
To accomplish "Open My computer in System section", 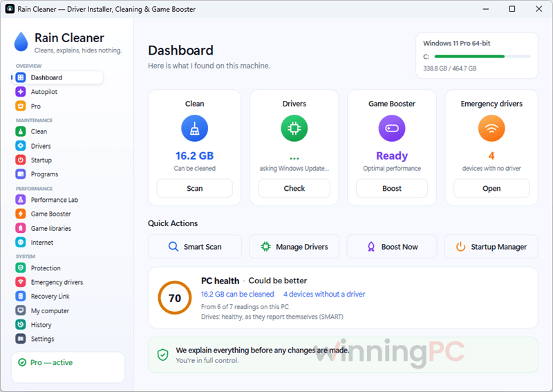I will [x=57, y=310].
